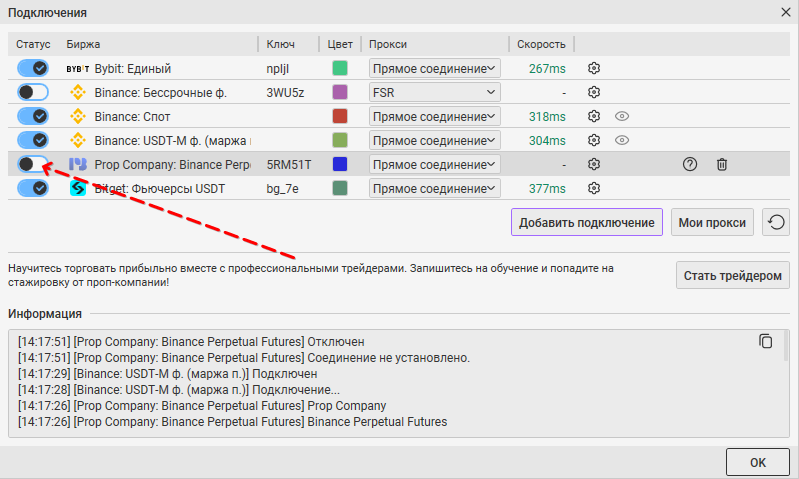Click Binance logo in Спот row

click(77, 116)
